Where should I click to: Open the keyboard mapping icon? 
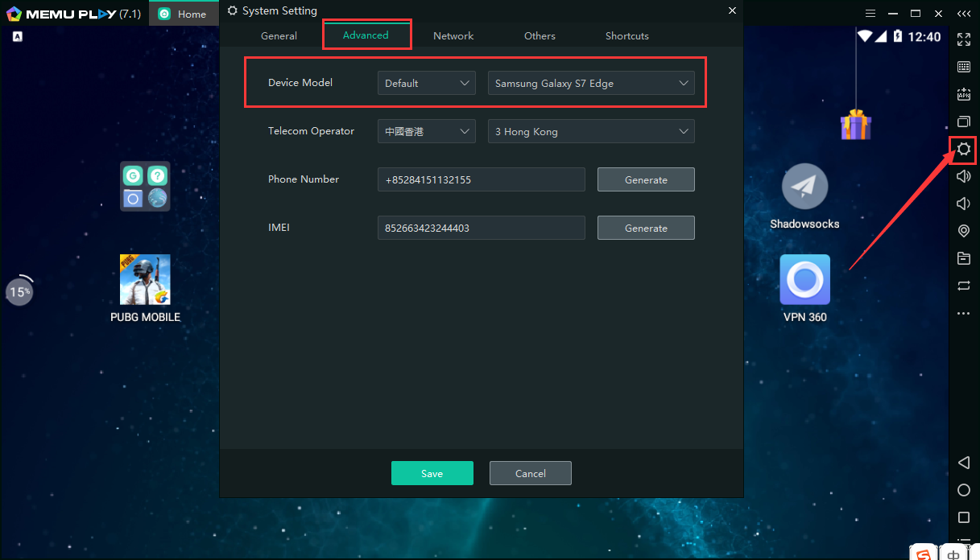pos(963,67)
